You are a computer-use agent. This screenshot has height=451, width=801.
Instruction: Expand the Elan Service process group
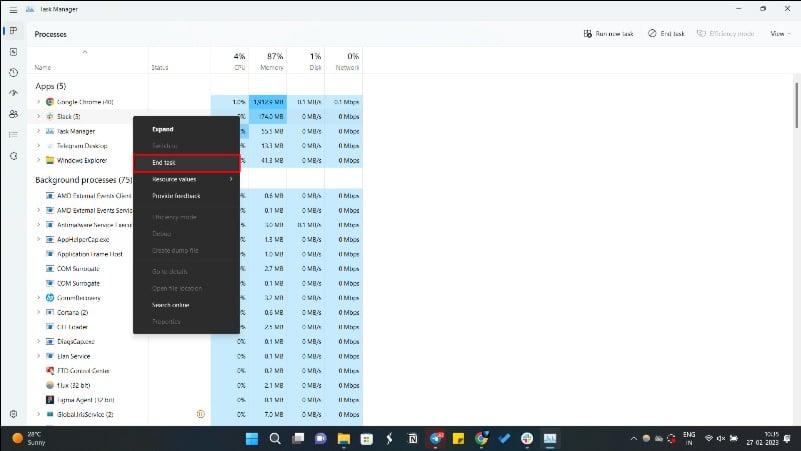(x=38, y=356)
